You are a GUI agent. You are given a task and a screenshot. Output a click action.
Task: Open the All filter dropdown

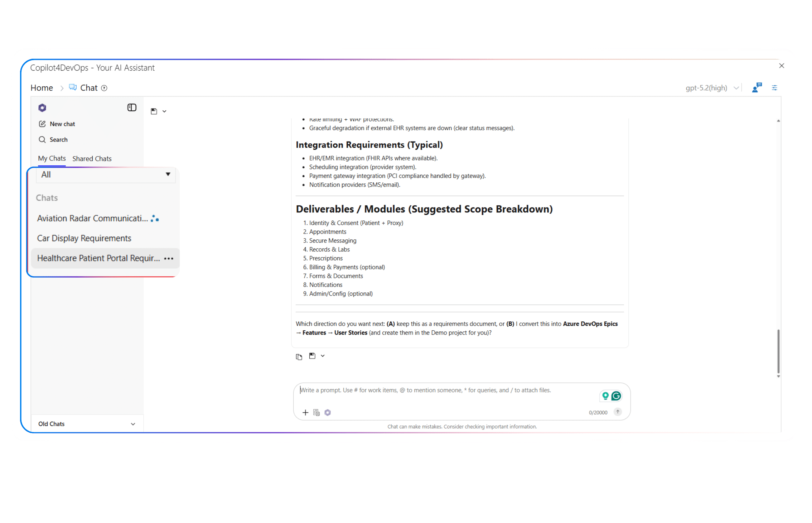tap(106, 175)
